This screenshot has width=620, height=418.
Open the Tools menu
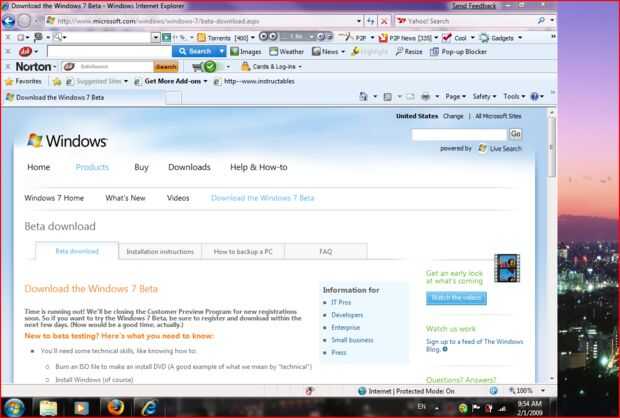tap(514, 96)
